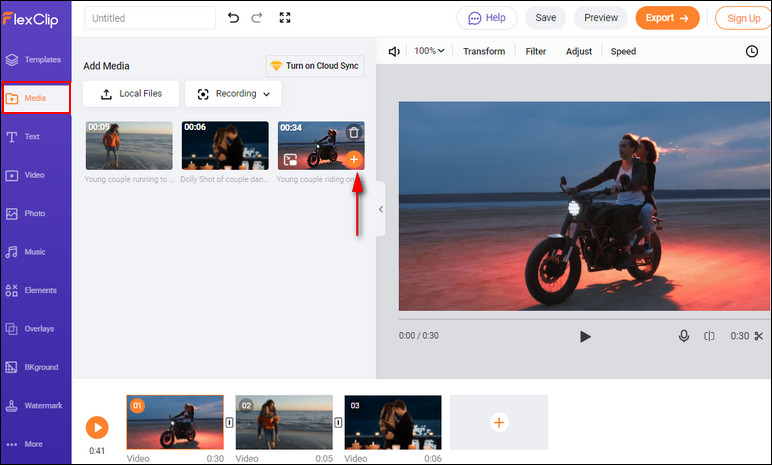Open the Overlays sidebar section

30,329
